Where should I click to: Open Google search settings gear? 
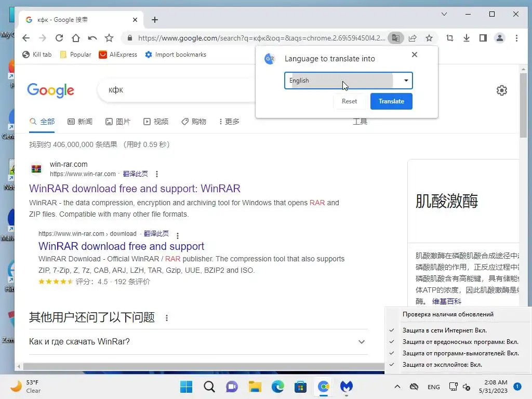click(502, 90)
